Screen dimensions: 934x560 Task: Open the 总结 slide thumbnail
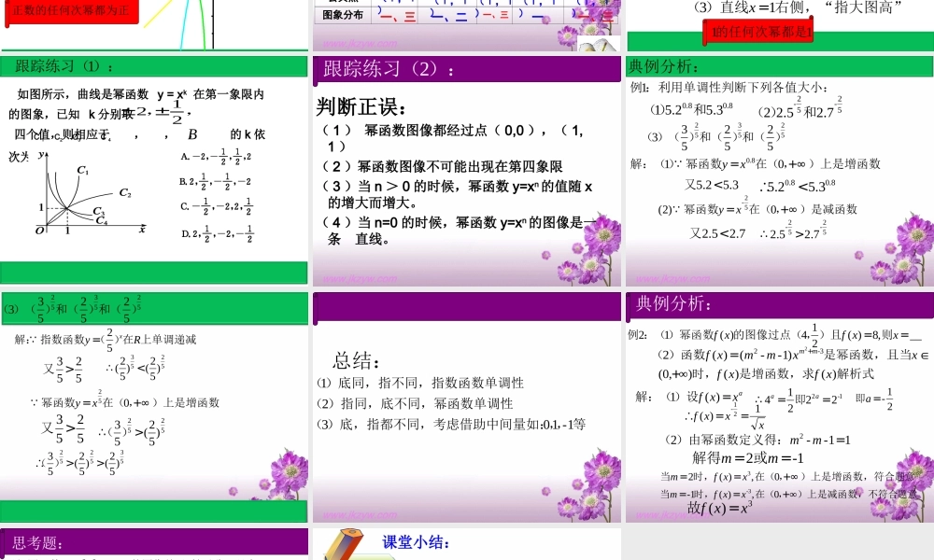(x=466, y=407)
